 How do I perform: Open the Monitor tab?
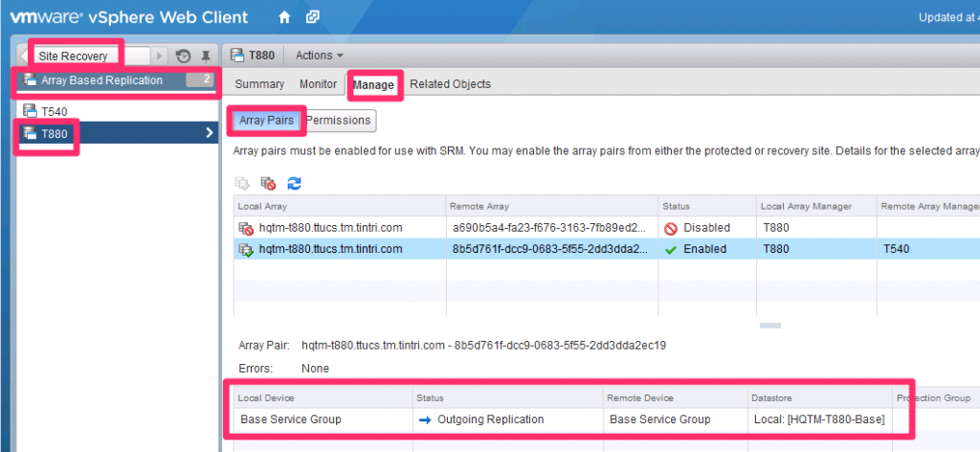[318, 84]
